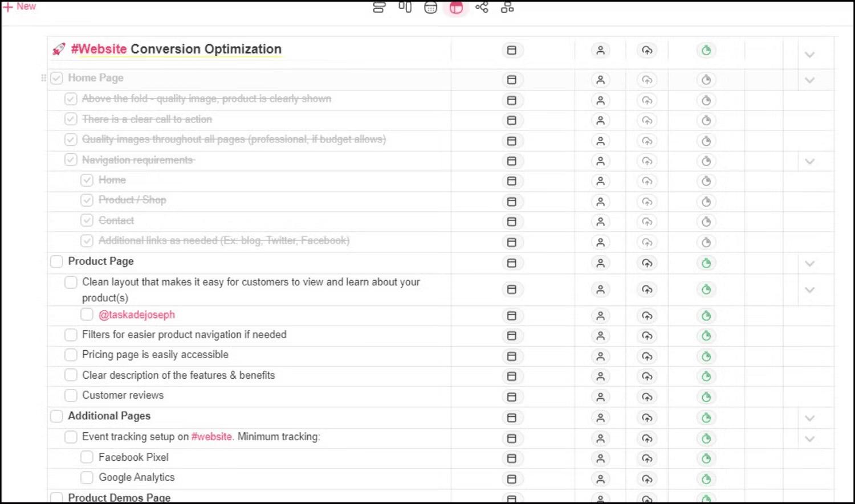Open the #Website hashtag in title
Viewport: 855px width, 504px height.
click(99, 49)
